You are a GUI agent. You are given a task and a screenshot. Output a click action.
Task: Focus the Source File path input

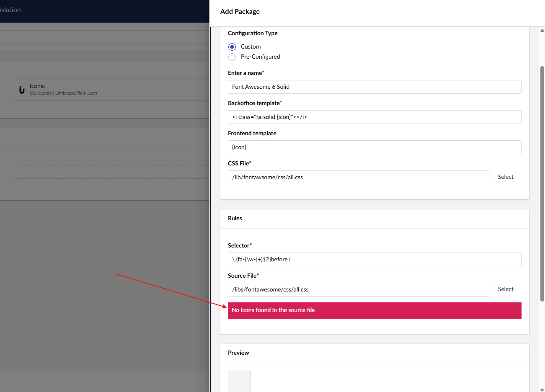[358, 289]
